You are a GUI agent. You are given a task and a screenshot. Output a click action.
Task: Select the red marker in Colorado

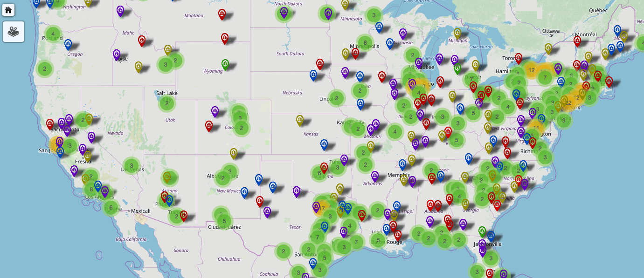(208, 125)
